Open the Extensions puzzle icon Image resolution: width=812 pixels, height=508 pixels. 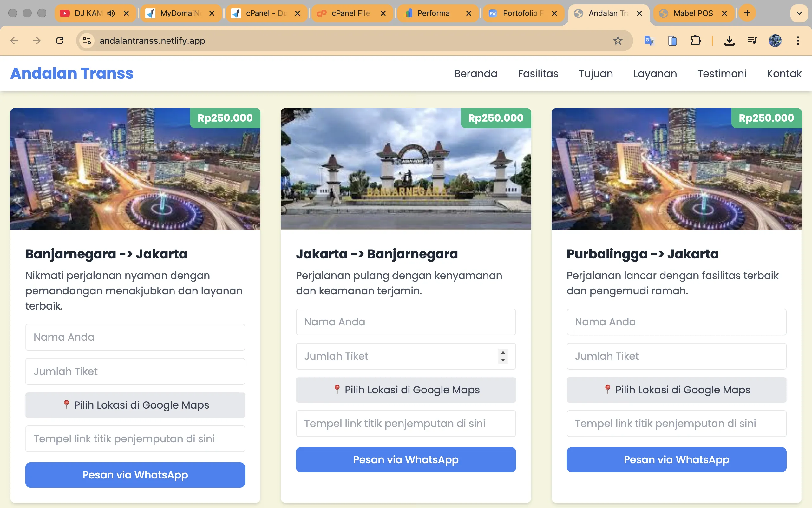(696, 41)
